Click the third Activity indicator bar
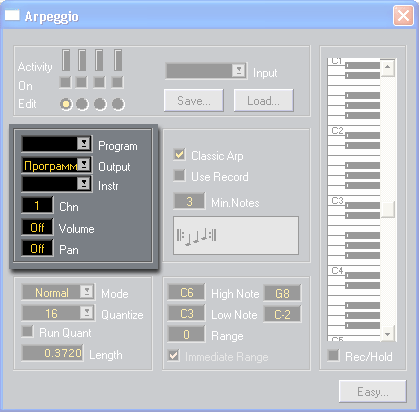This screenshot has height=412, width=419. pyautogui.click(x=99, y=60)
